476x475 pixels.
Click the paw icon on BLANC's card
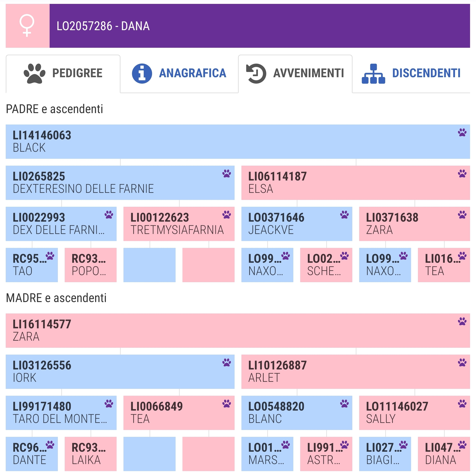pos(344,403)
